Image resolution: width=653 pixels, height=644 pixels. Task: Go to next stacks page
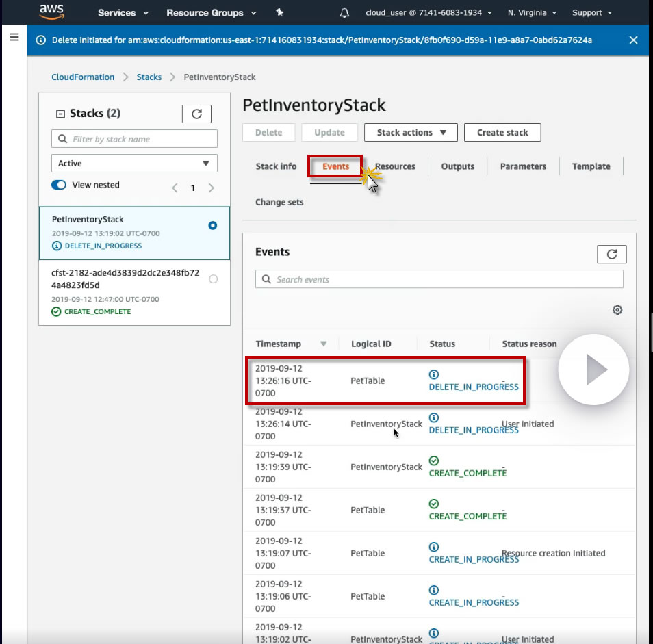click(x=211, y=188)
